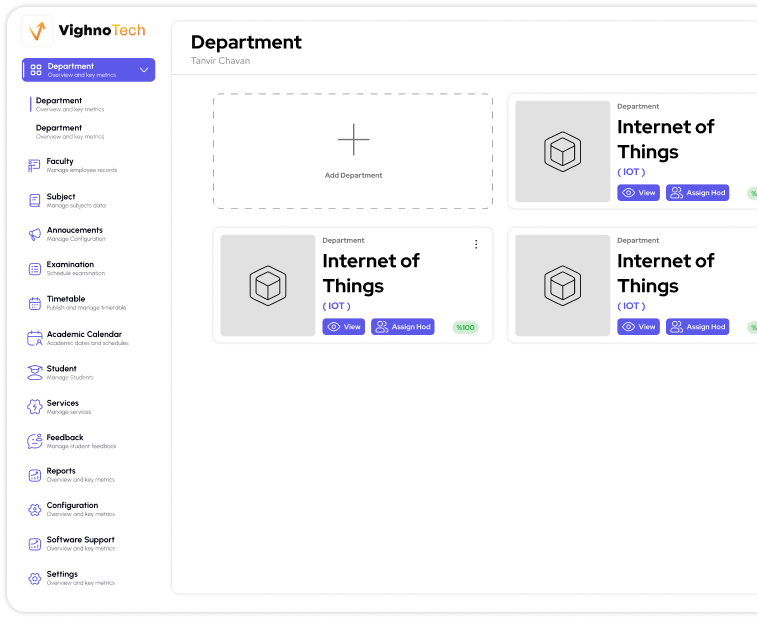
Task: Click people icon in top-right Assign Hod button
Action: pyautogui.click(x=676, y=193)
